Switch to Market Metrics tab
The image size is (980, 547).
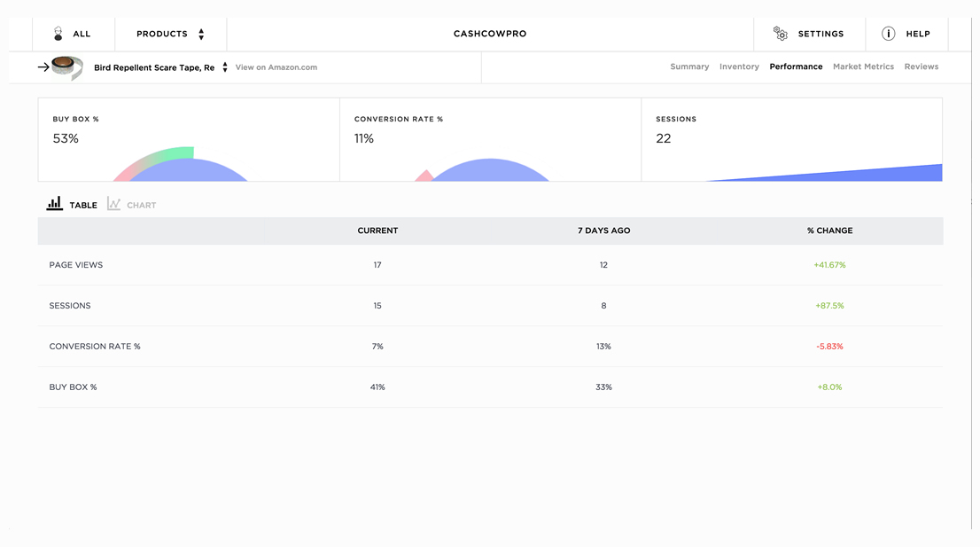(863, 66)
